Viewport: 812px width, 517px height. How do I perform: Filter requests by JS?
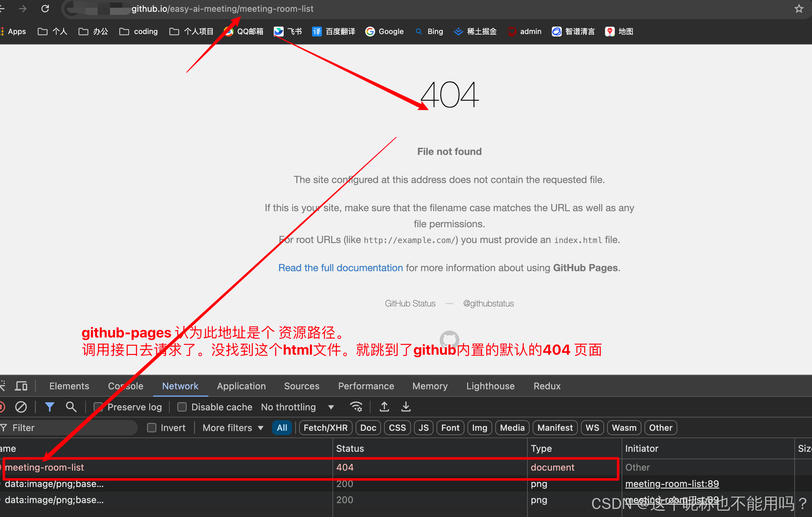click(424, 428)
